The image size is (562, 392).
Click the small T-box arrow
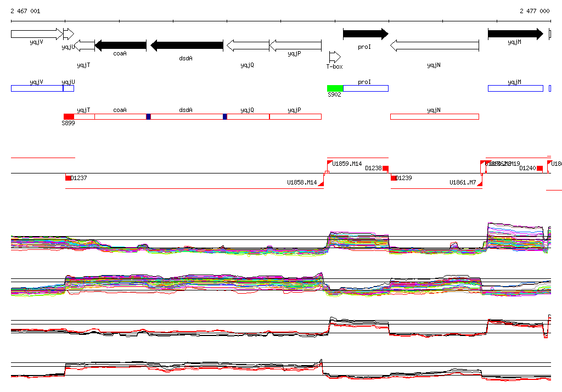click(x=335, y=57)
